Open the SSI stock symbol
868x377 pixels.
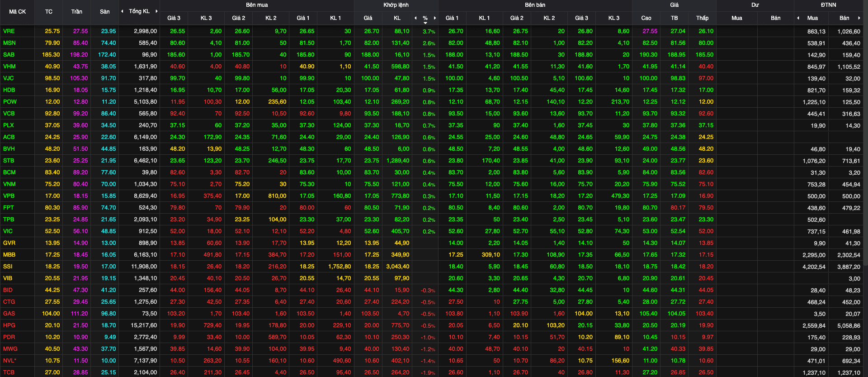pyautogui.click(x=8, y=267)
